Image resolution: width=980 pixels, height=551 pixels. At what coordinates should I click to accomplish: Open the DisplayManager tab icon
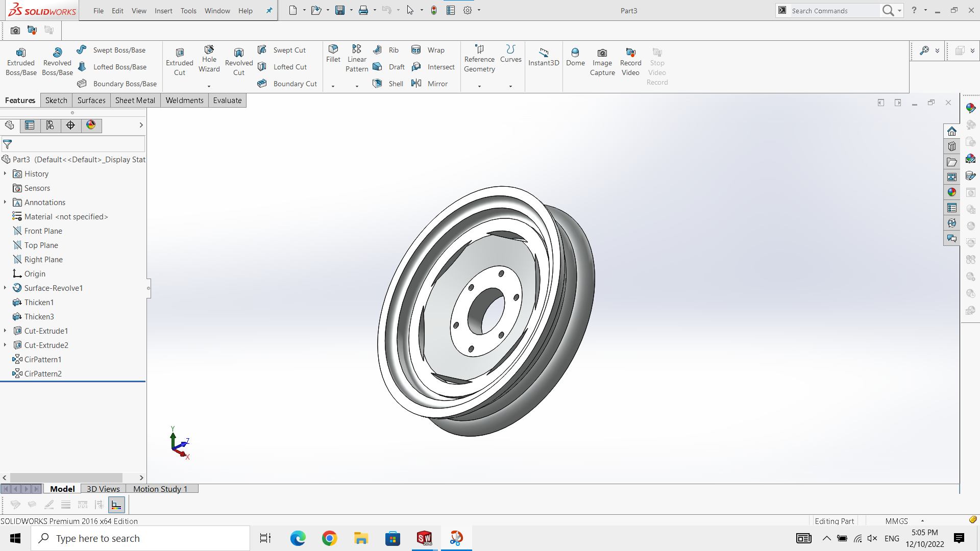(x=91, y=126)
